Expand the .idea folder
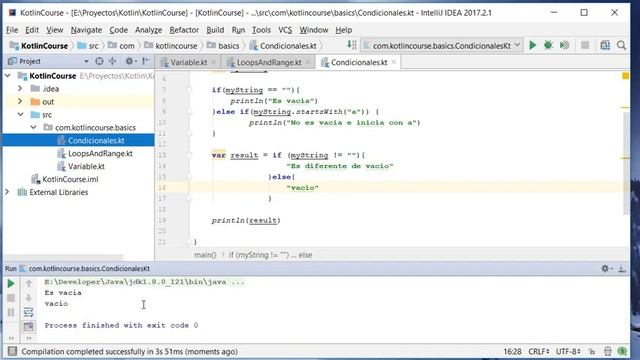Image resolution: width=640 pixels, height=360 pixels. tap(20, 88)
